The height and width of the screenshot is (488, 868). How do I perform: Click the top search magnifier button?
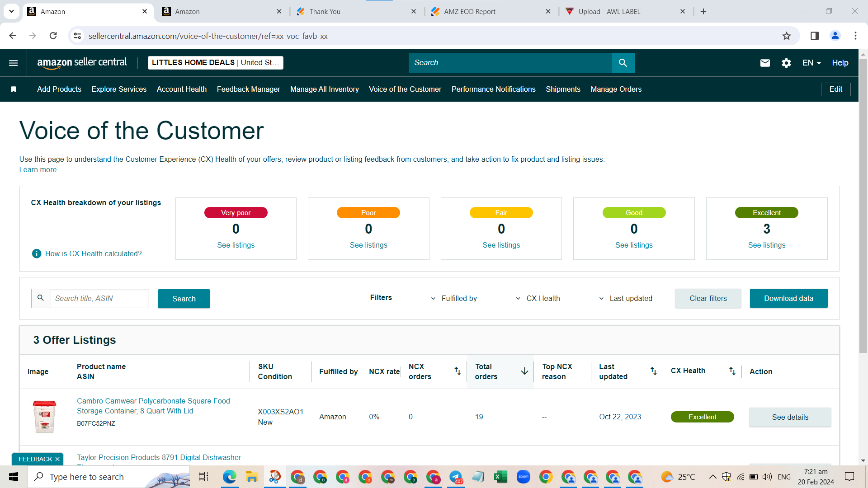coord(623,63)
